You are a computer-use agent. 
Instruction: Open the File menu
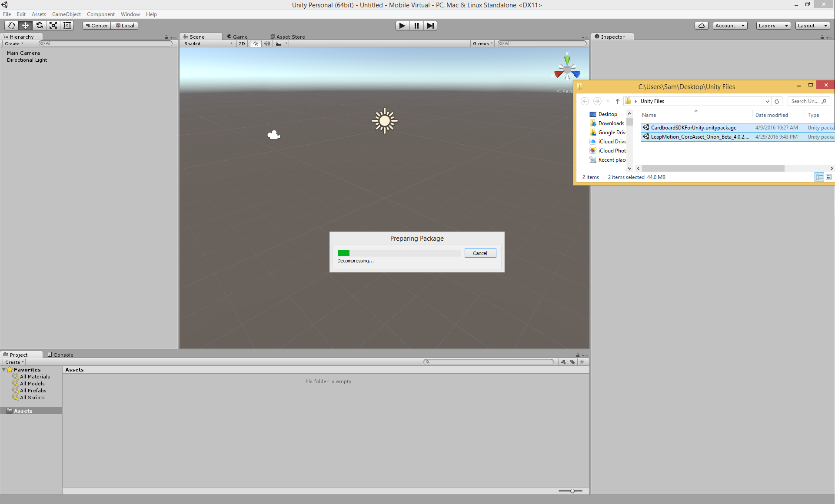pos(7,14)
